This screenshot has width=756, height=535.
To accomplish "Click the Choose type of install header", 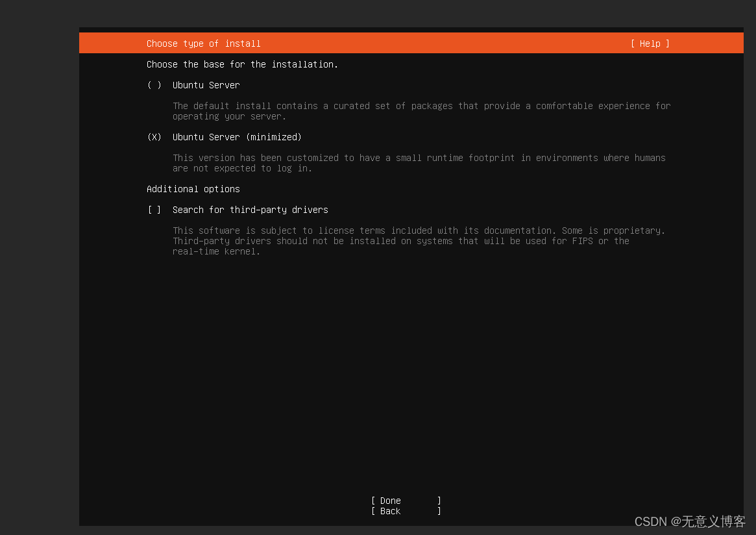I will coord(204,44).
